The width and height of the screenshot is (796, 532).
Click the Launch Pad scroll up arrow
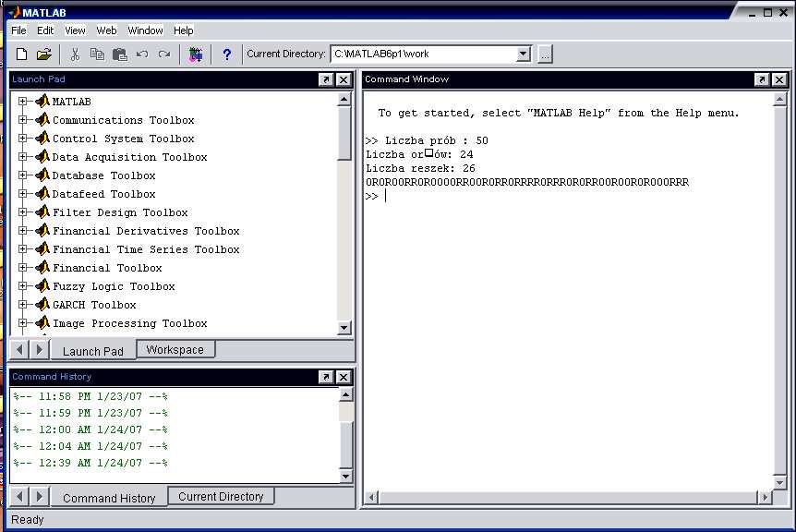[344, 99]
